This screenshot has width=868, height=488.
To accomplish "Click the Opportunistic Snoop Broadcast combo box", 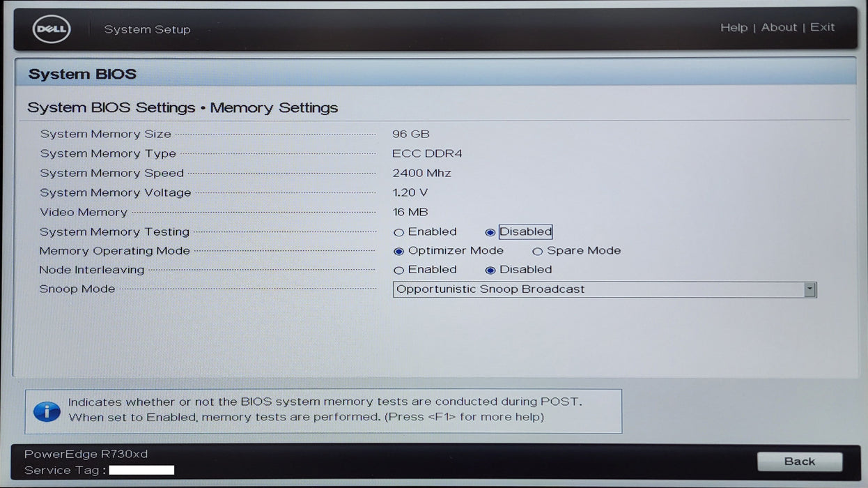I will point(604,289).
